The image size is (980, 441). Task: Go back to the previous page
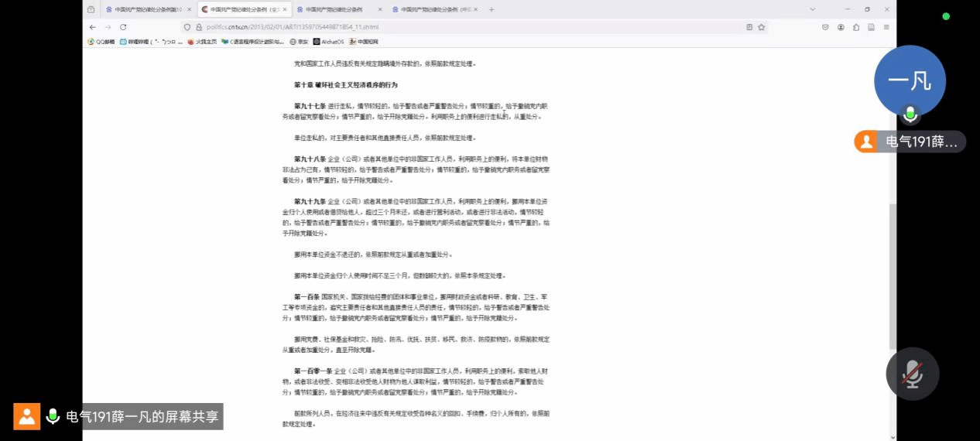93,26
